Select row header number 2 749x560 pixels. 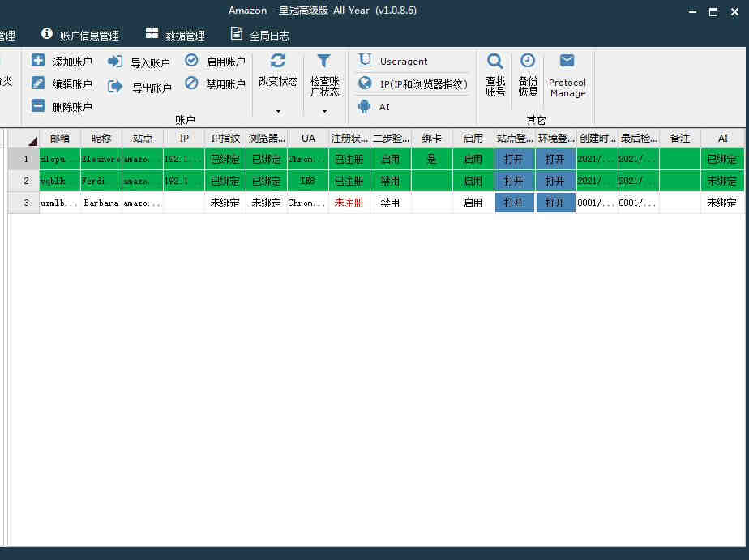tap(24, 181)
